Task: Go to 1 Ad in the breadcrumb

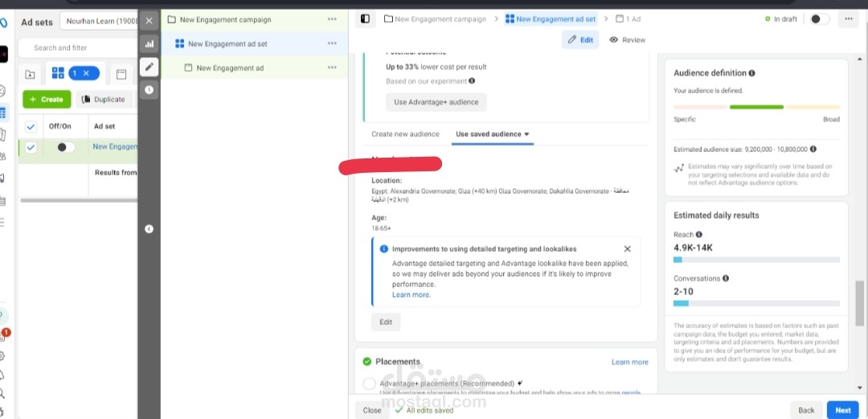Action: [x=628, y=18]
